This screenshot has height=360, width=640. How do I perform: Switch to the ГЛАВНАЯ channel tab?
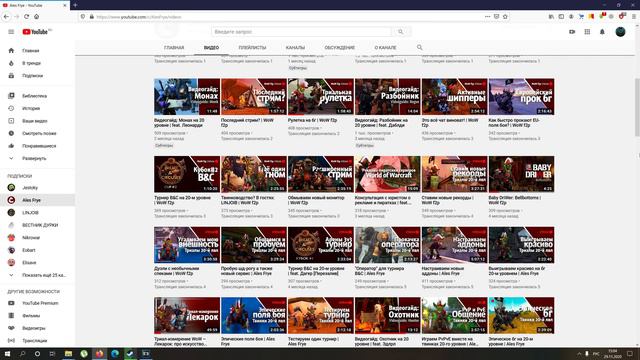click(x=174, y=48)
